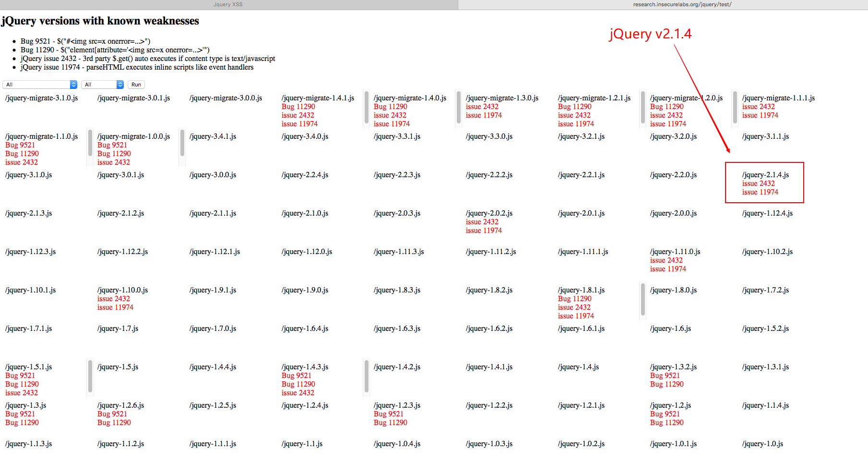Screen dimensions: 868x462
Task: Click the /jquery-1.0.js entry
Action: [762, 444]
